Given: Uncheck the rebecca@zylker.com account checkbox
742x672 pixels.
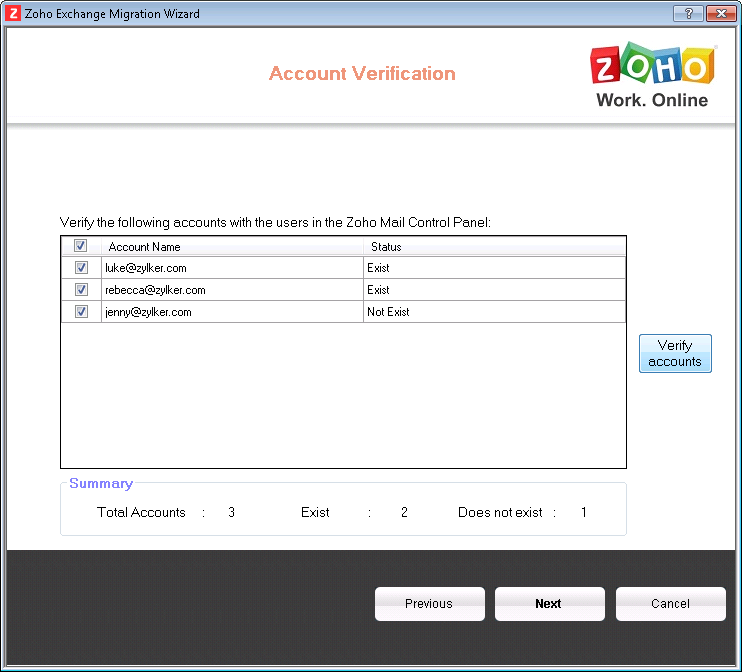Looking at the screenshot, I should 81,290.
